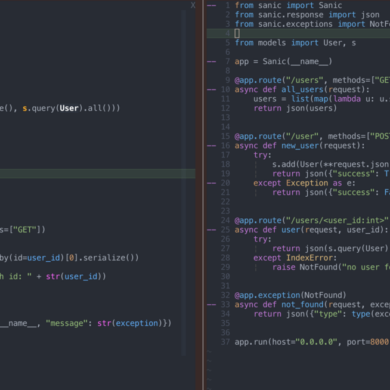Click line number 23 in the gutter
Image resolution: width=390 pixels, height=390 pixels.
[225, 211]
